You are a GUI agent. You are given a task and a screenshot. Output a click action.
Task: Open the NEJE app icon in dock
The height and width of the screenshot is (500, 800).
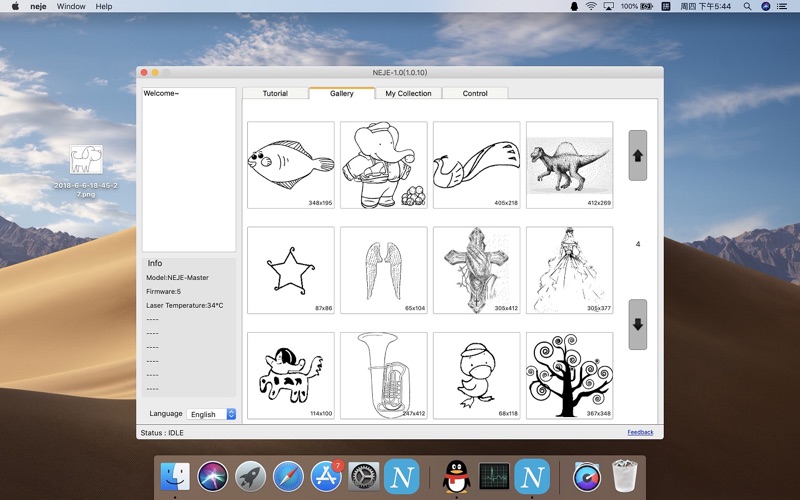tap(401, 477)
